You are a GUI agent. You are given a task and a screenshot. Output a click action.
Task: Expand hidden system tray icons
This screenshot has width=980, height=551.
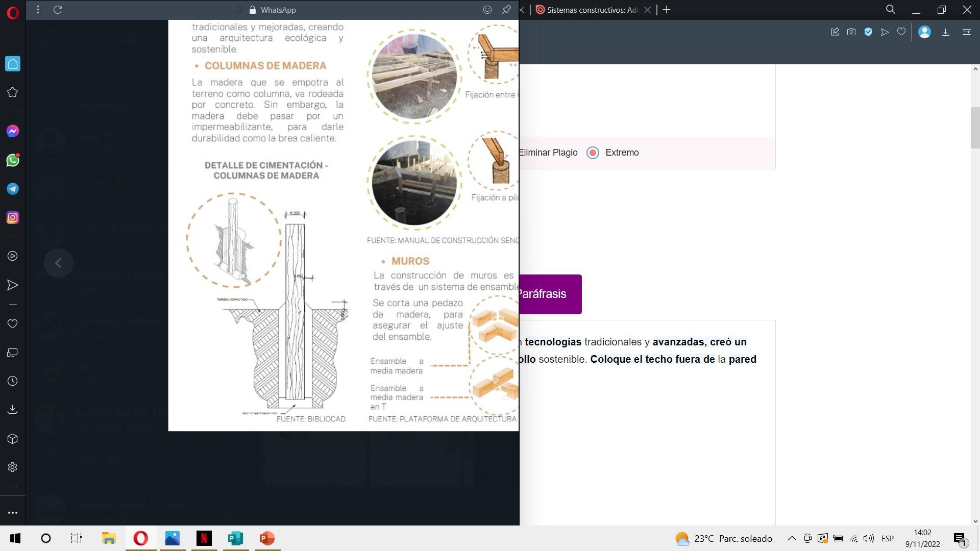[792, 538]
